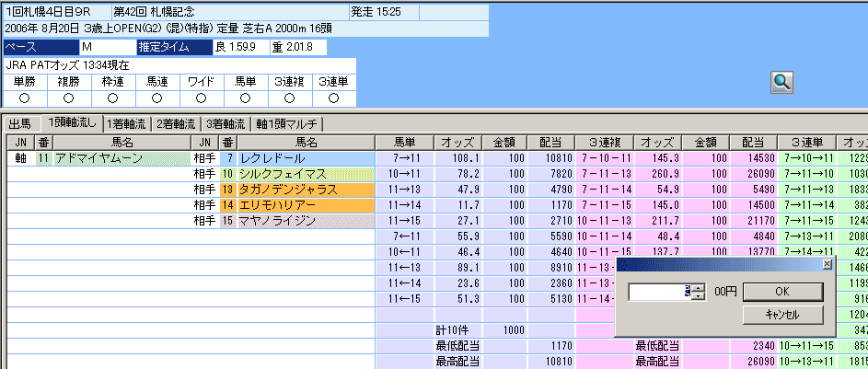Image resolution: width=868 pixels, height=369 pixels.
Task: Decrease amount with spinner down arrow
Action: (x=699, y=295)
